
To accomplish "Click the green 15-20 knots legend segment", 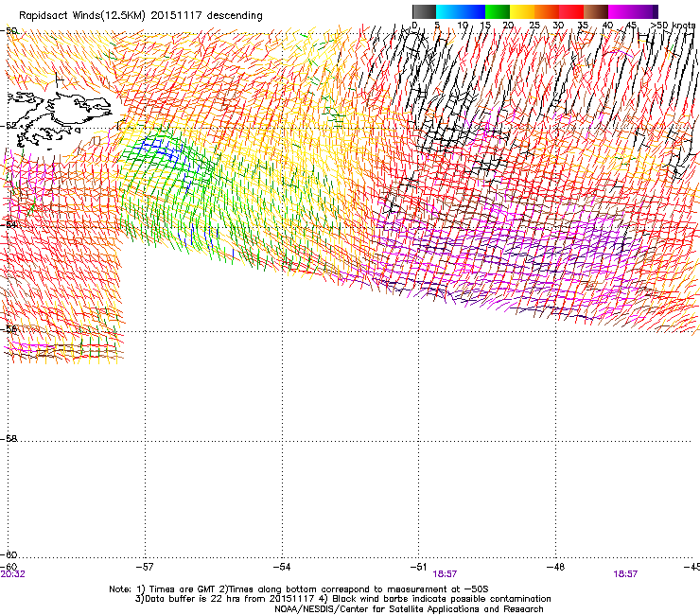I will [x=498, y=11].
